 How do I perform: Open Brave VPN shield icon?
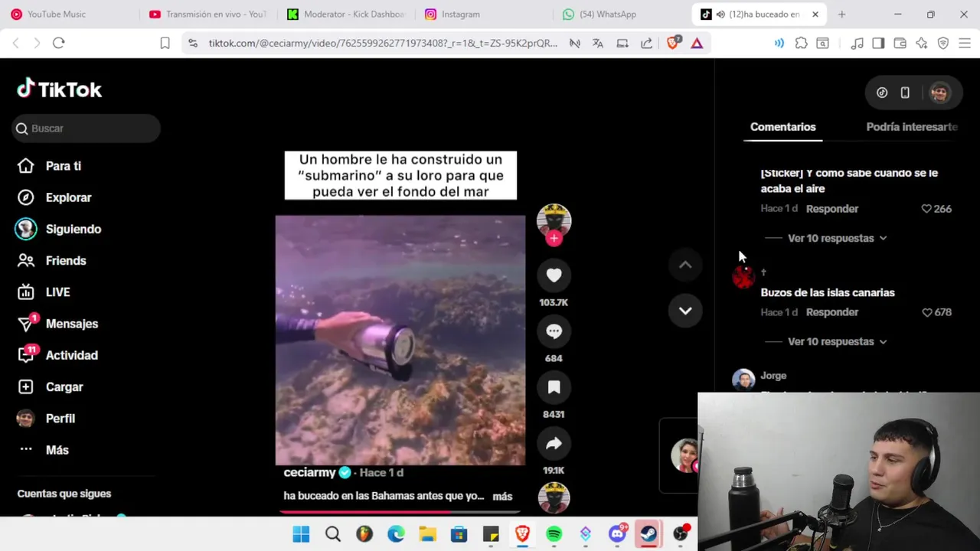(943, 44)
